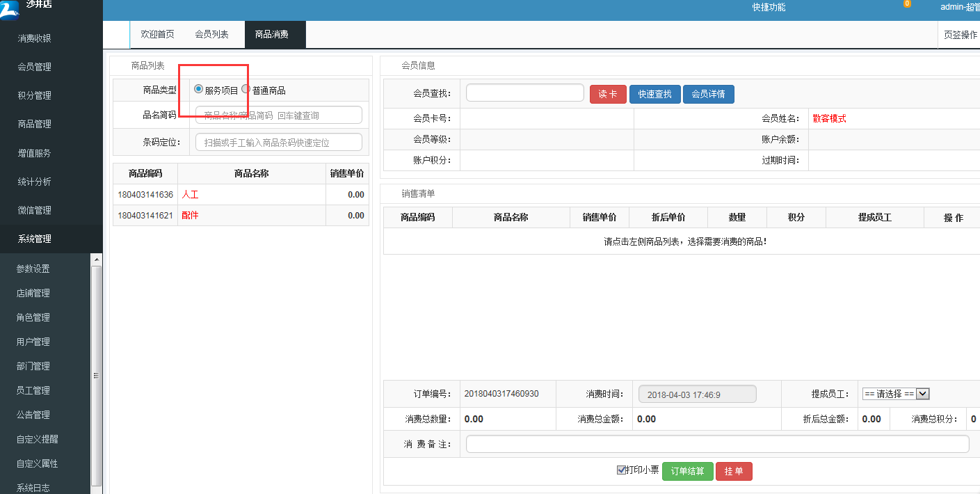Image resolution: width=980 pixels, height=494 pixels.
Task: Open the 页签操作 tab operations menu
Action: (x=960, y=35)
